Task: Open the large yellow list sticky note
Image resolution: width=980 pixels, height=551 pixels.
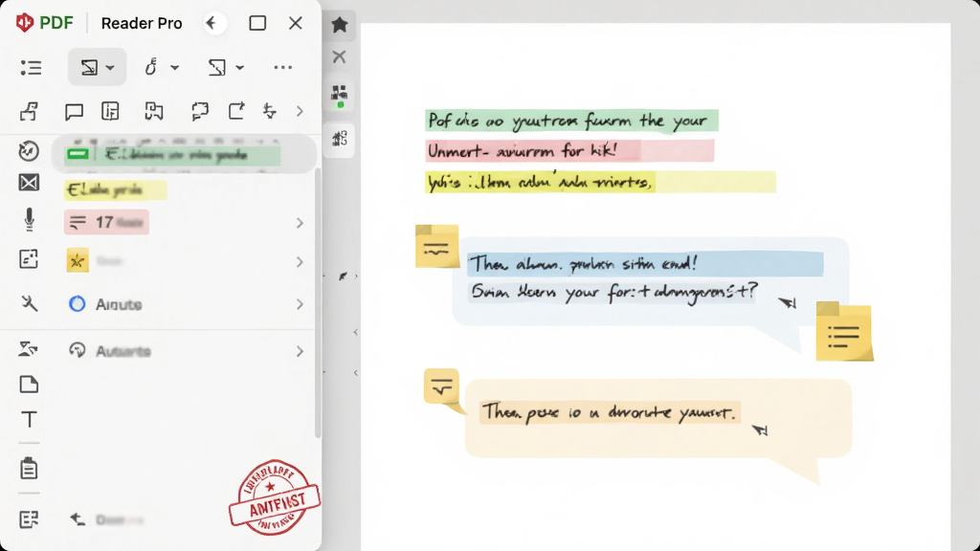Action: click(844, 332)
